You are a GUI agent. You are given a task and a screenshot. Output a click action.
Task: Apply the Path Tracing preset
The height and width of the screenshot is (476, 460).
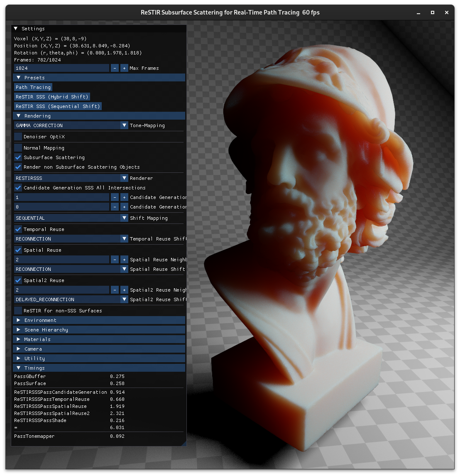coord(33,87)
